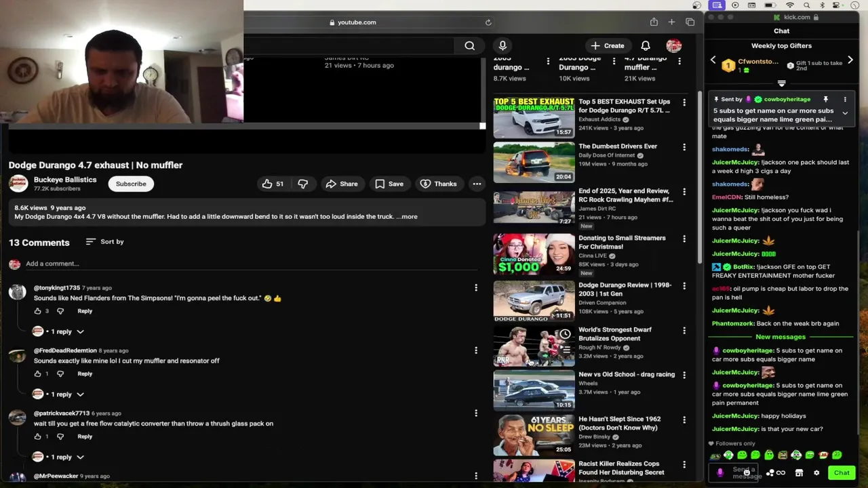Open the YouTube notifications bell
The image size is (868, 488).
pos(646,45)
